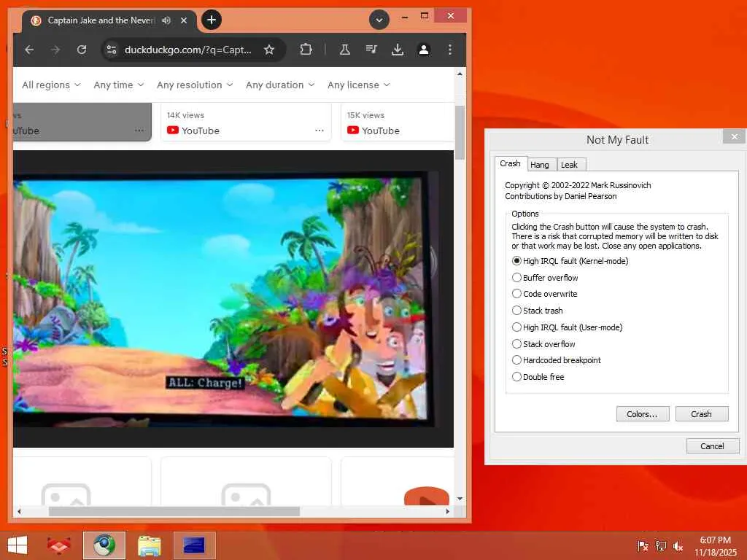Image resolution: width=747 pixels, height=560 pixels.
Task: Open a new browser tab
Action: (212, 20)
